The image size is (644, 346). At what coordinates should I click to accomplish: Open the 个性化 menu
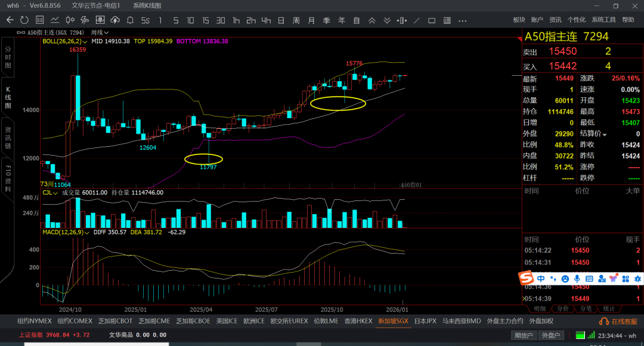click(576, 20)
